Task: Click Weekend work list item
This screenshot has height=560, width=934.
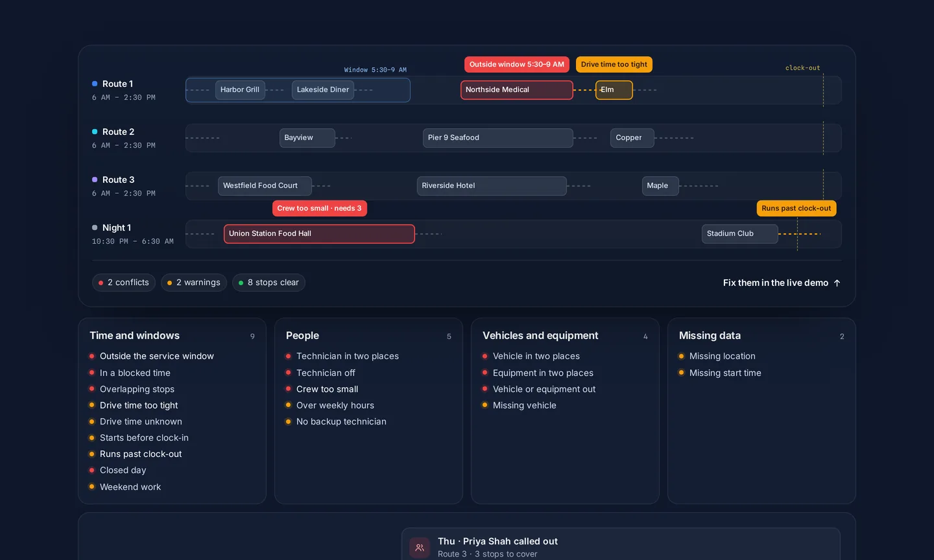Action: click(x=130, y=487)
